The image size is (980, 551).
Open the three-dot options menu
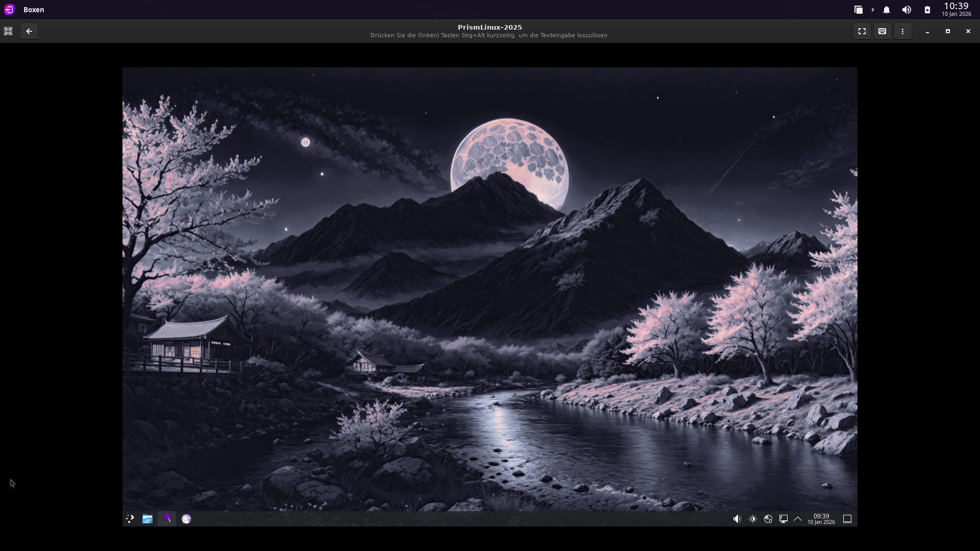click(902, 31)
